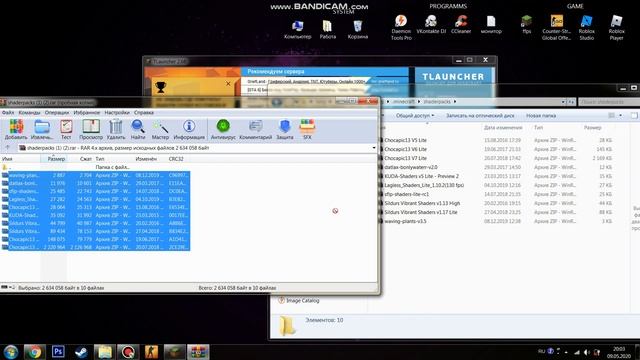Click the Добавить (Add) toolbar icon in WinRAR
640x360 pixels.
pos(16,129)
